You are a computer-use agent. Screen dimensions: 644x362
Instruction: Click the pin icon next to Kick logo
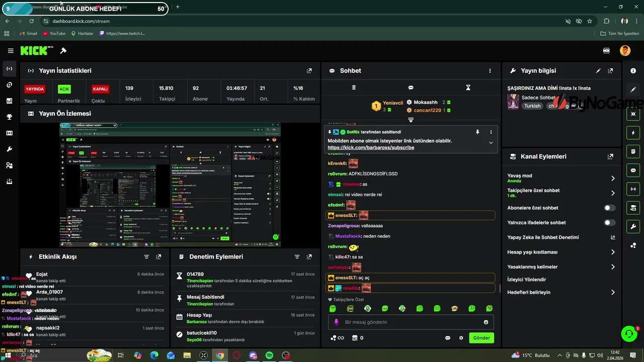click(x=63, y=51)
